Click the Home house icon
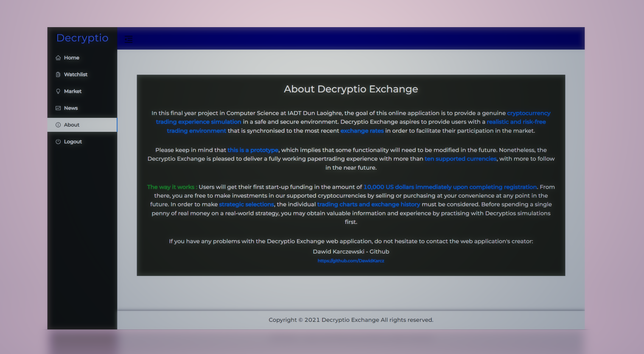The height and width of the screenshot is (354, 644). 58,58
